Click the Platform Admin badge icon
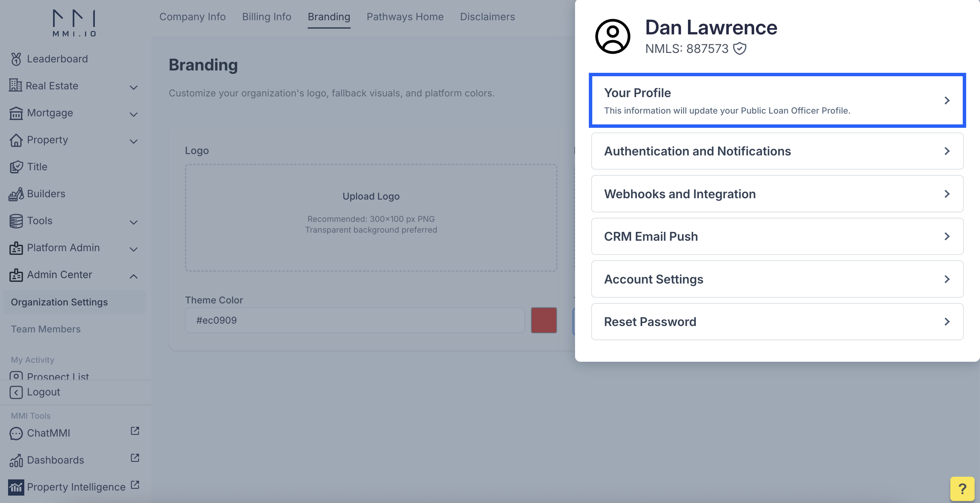This screenshot has width=980, height=503. point(16,248)
